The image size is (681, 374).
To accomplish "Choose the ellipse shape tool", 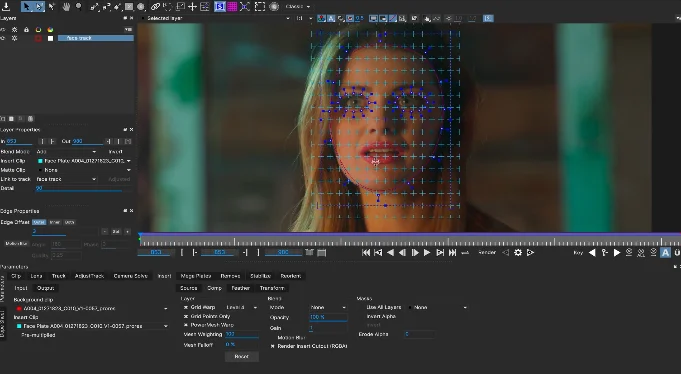I will tap(141, 7).
